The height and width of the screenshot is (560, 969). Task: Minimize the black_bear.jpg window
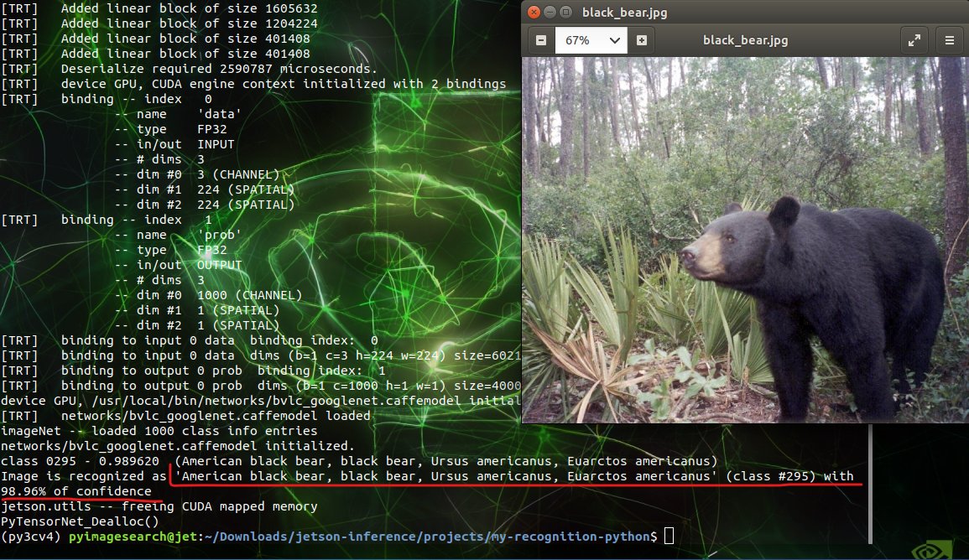550,13
